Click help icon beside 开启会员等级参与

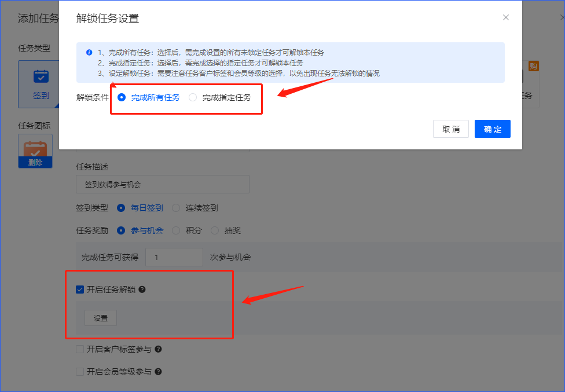[x=158, y=372]
